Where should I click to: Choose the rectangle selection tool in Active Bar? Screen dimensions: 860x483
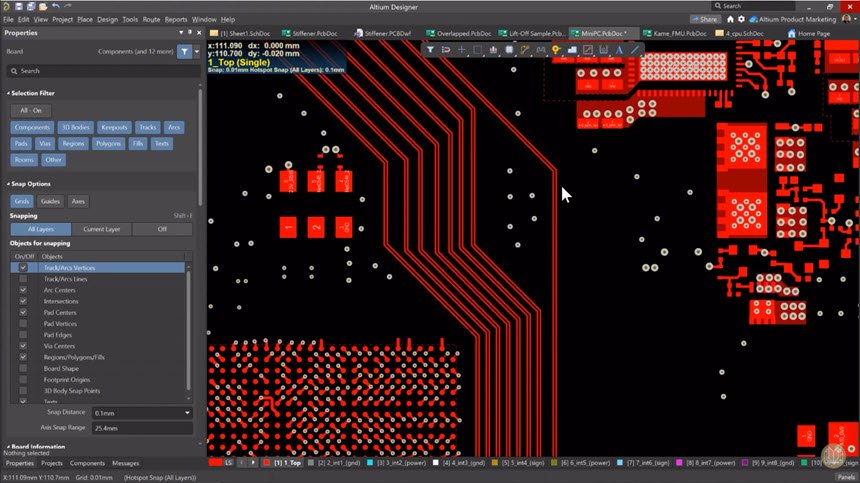tap(477, 50)
